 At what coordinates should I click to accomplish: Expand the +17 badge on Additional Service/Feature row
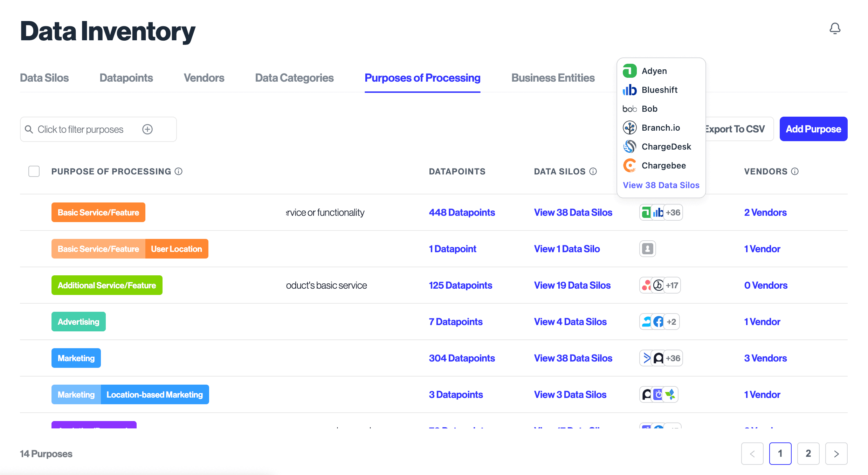tap(672, 285)
